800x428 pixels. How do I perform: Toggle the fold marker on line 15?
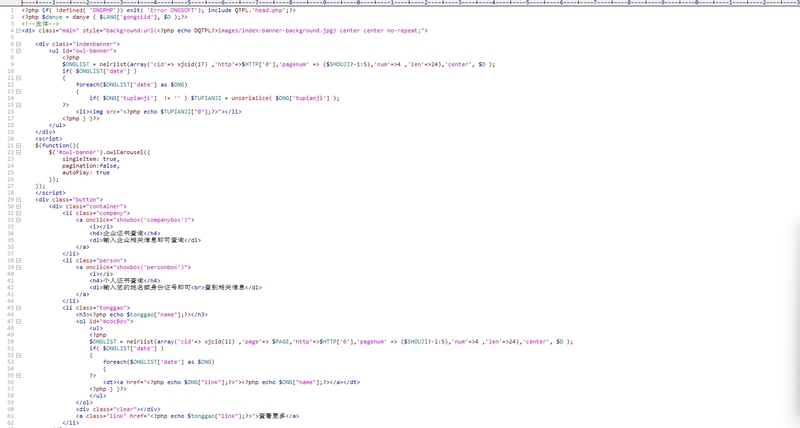tap(18, 105)
